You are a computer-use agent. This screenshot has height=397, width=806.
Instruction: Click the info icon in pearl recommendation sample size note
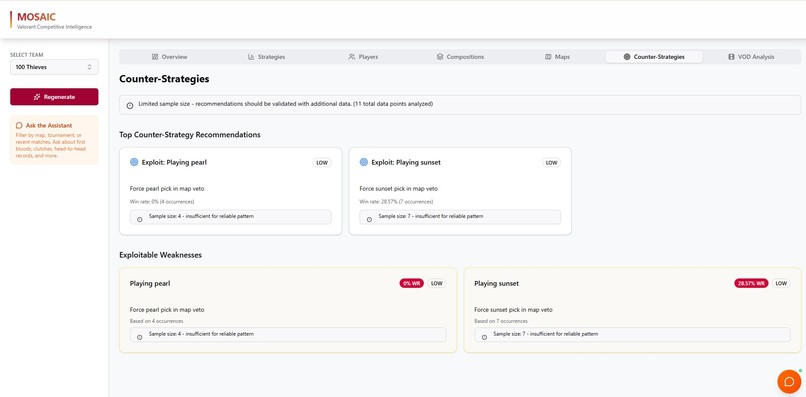click(139, 220)
